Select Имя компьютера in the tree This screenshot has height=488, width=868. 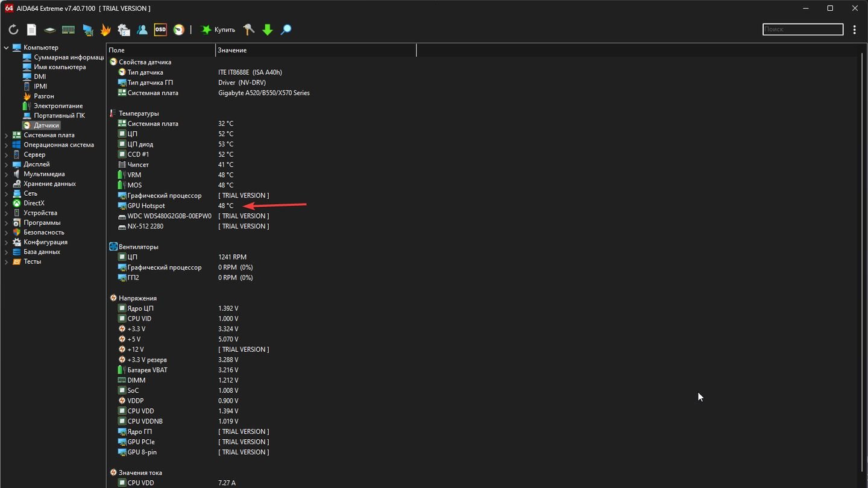pos(54,67)
